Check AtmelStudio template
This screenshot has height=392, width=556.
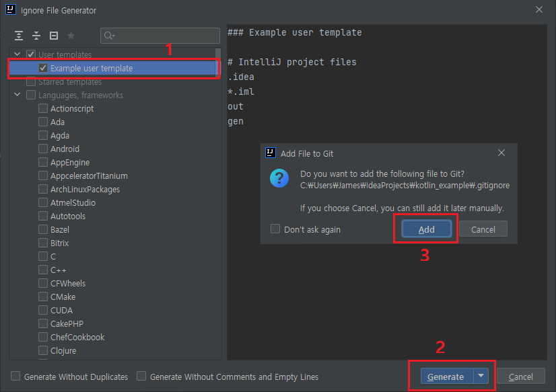pyautogui.click(x=43, y=202)
